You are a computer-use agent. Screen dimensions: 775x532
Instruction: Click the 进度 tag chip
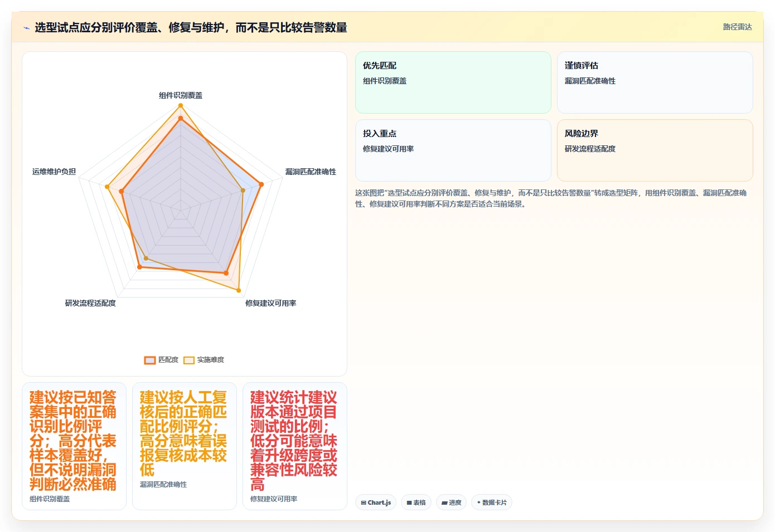click(451, 502)
